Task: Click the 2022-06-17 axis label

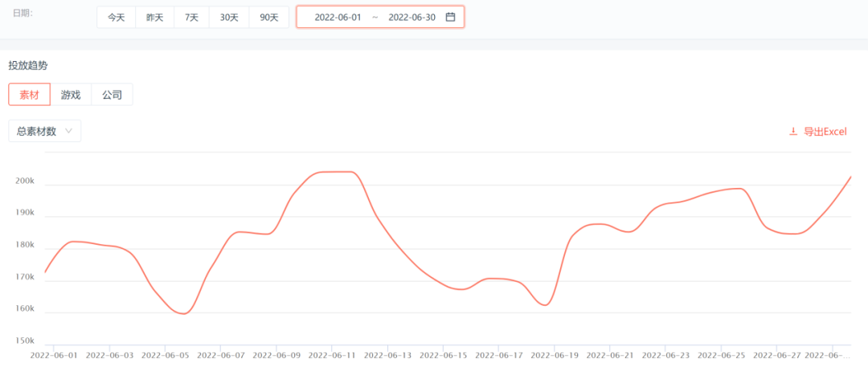Action: [x=498, y=355]
